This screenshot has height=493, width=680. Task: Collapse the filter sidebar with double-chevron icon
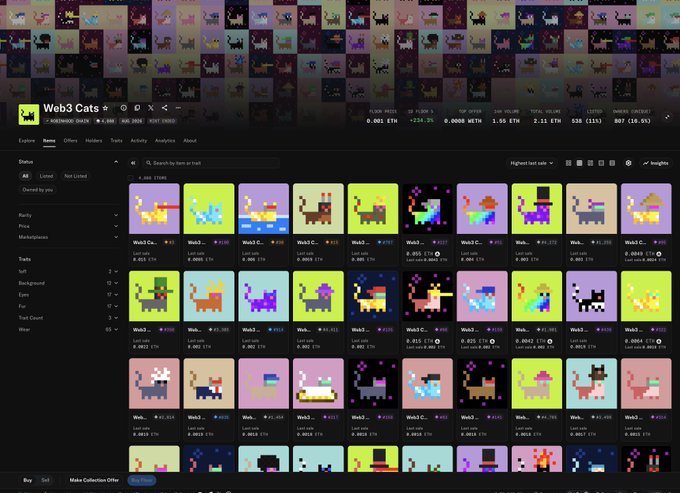coord(133,163)
